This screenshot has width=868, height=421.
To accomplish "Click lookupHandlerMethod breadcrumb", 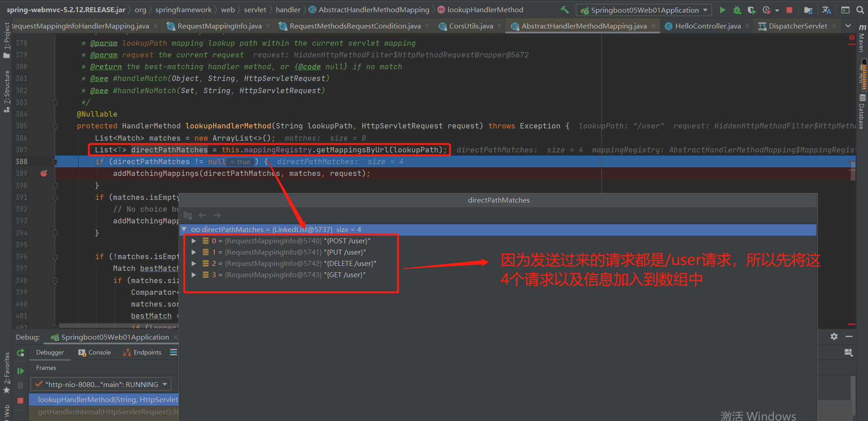I will [x=481, y=10].
